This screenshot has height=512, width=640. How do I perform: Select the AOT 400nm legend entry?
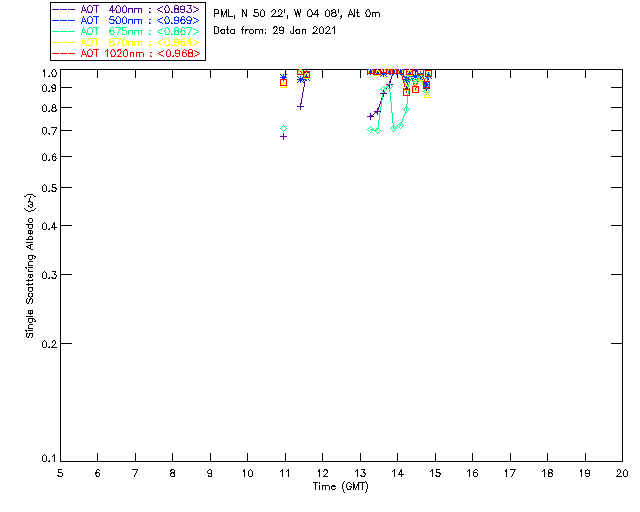126,9
